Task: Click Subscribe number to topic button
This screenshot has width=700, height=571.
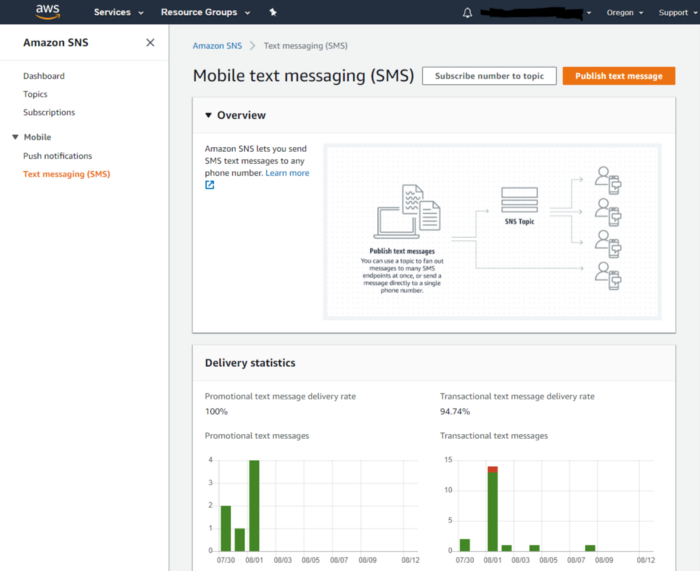Action: (489, 76)
